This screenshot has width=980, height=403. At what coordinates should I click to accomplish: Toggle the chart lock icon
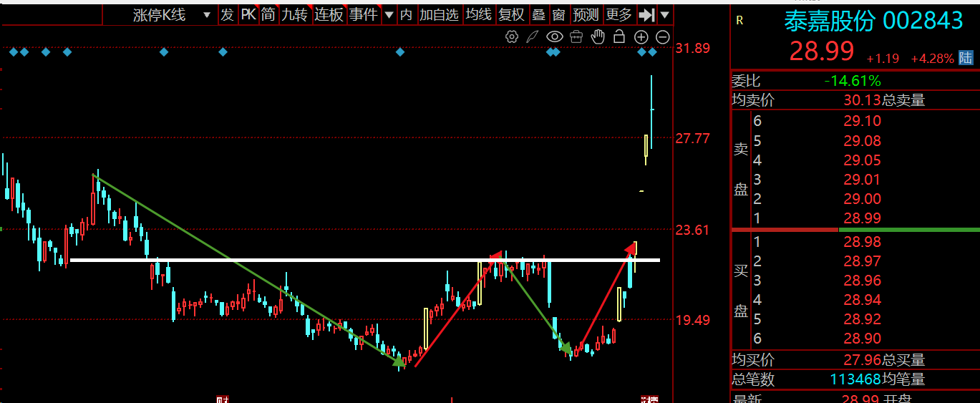pos(619,37)
